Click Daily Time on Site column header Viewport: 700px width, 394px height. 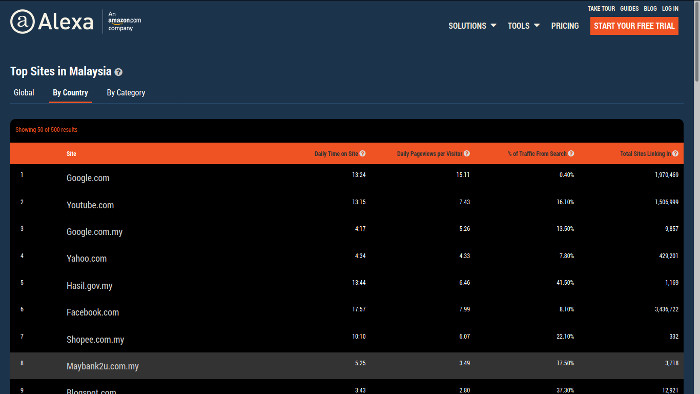[336, 153]
